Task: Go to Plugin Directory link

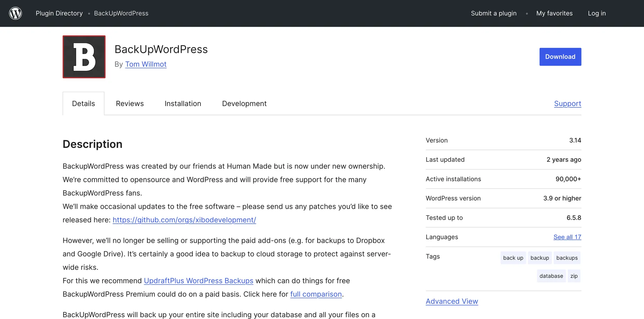Action: pos(59,13)
